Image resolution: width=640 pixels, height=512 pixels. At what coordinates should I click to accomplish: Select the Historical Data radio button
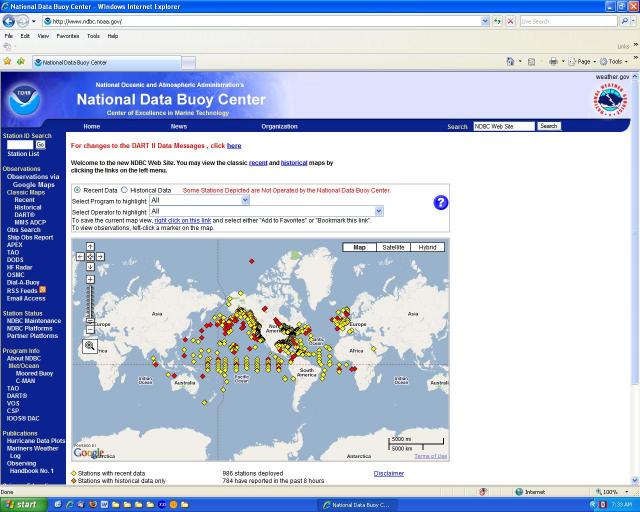tap(124, 190)
